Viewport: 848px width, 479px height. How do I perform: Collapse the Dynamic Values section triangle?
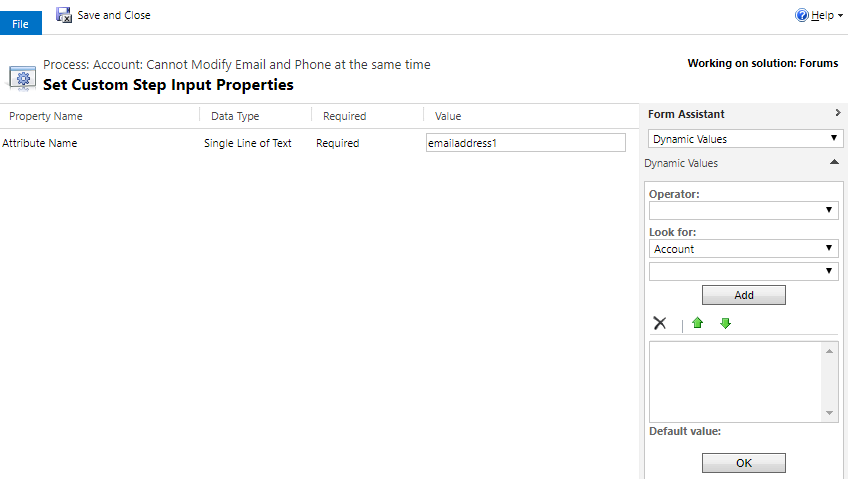click(x=834, y=162)
